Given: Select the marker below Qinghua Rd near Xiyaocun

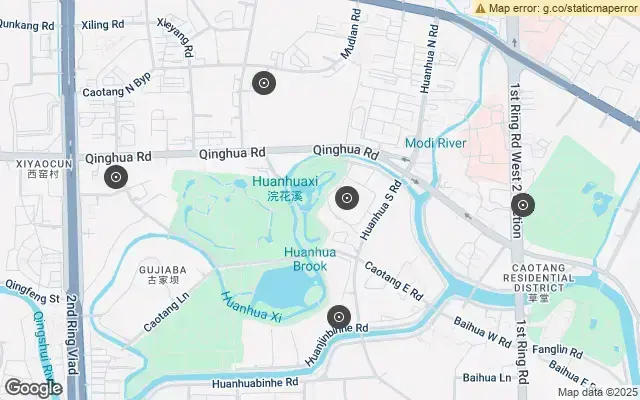Looking at the screenshot, I should click(116, 177).
